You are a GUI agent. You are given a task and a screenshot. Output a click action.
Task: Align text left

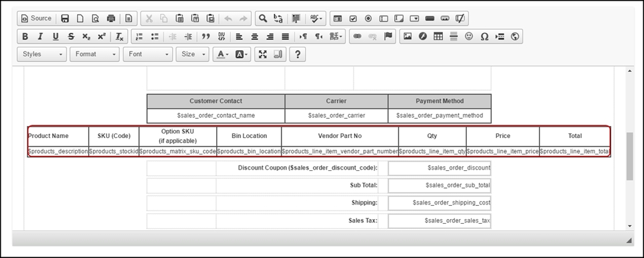tap(239, 36)
